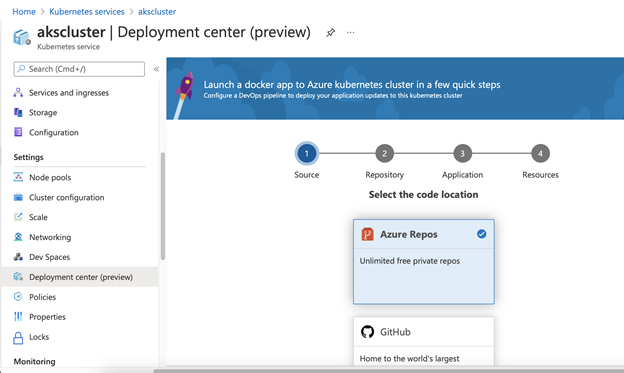Viewport: 624px width, 373px height.
Task: Collapse the sidebar with double chevron
Action: [x=156, y=69]
